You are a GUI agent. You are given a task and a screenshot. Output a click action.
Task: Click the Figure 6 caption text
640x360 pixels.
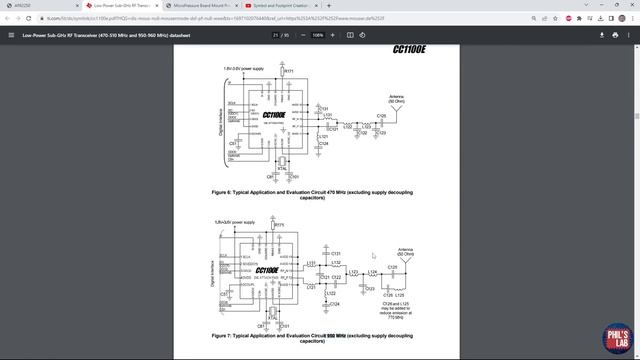tap(312, 195)
